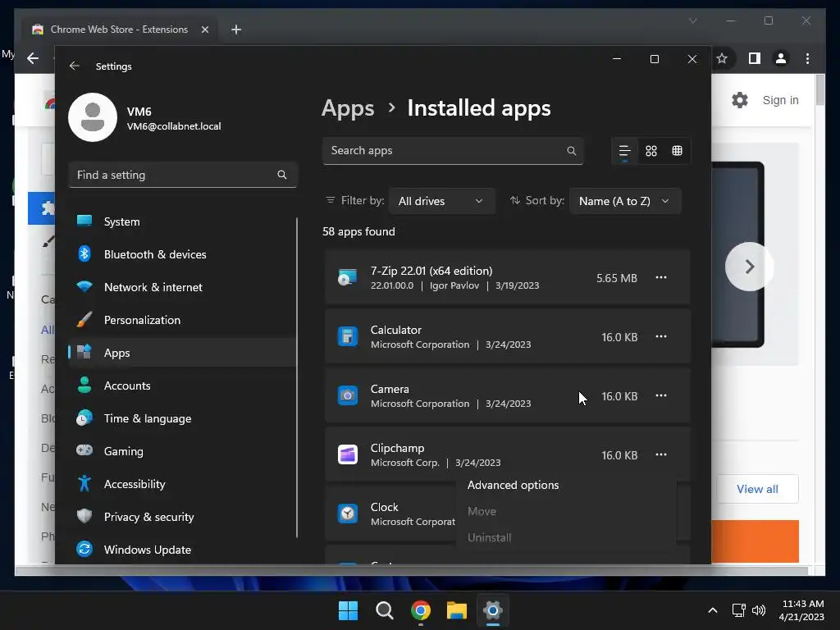
Task: Click View all button on Web Store
Action: pos(757,489)
